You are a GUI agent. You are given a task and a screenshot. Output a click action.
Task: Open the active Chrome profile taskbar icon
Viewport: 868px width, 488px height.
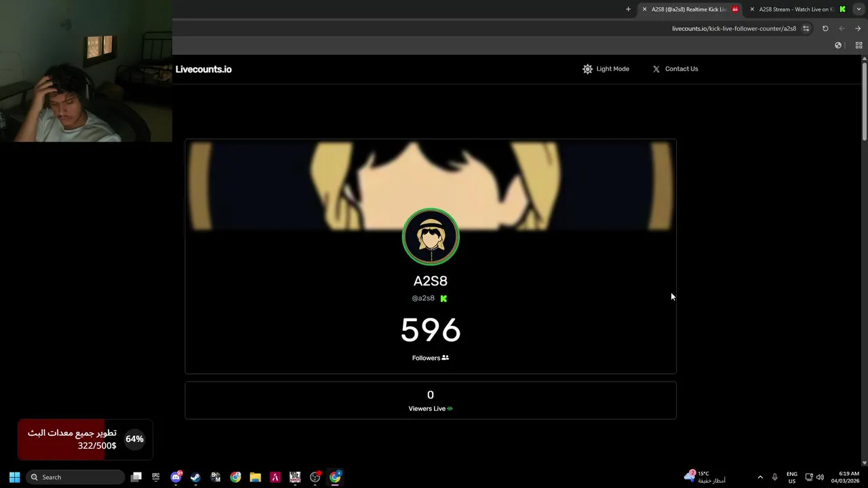(335, 477)
